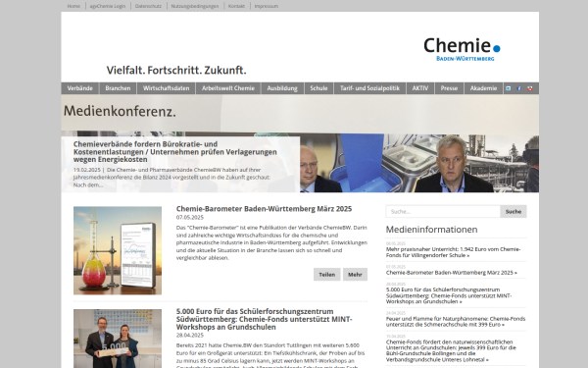Open sidebar link Mehr praxisnaher Unterricht 1.942 Euro

453,252
